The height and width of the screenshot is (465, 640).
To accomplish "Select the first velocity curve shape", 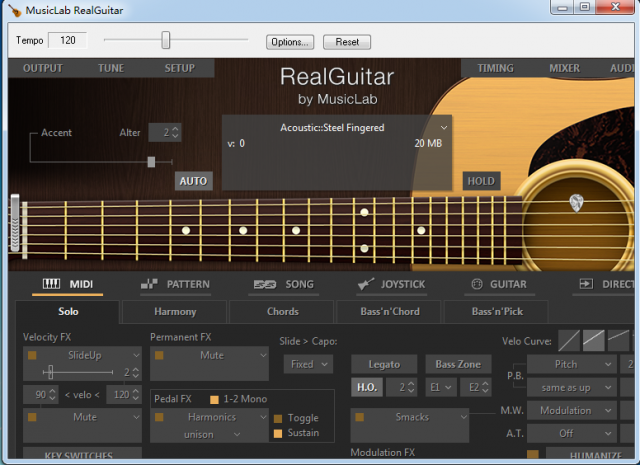I will click(569, 341).
